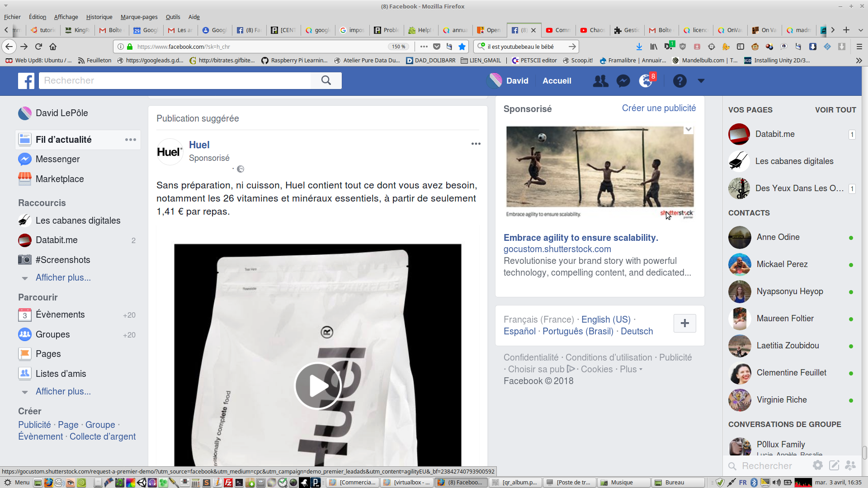Open the Historique menu
The height and width of the screenshot is (488, 868).
tap(99, 17)
